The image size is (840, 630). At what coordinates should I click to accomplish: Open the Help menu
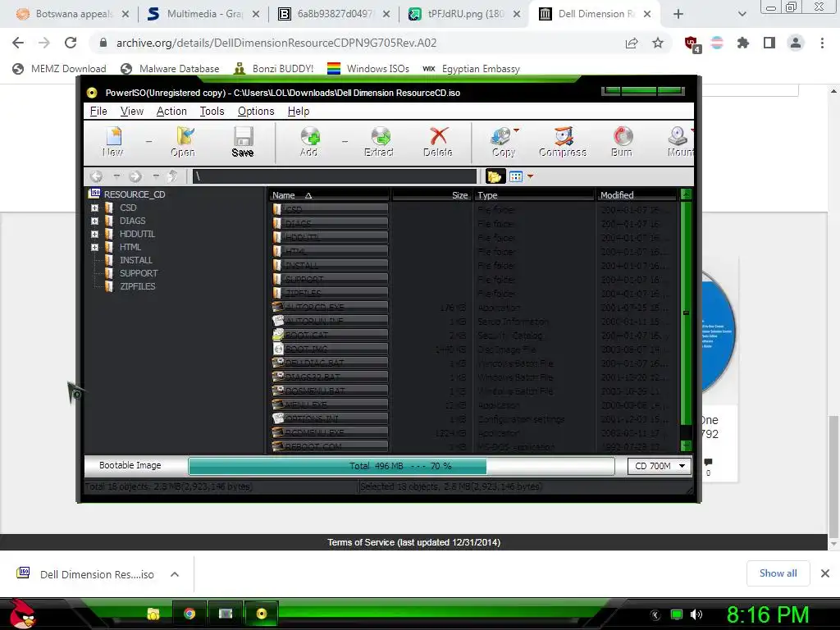299,111
